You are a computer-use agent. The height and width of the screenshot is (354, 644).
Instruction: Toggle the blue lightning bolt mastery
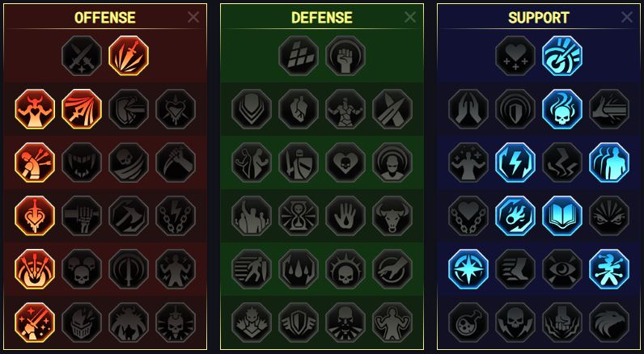click(515, 162)
